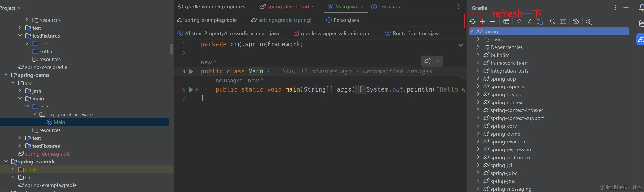
Task: Open gradle-wrapper-validation.yml tab
Action: [332, 34]
